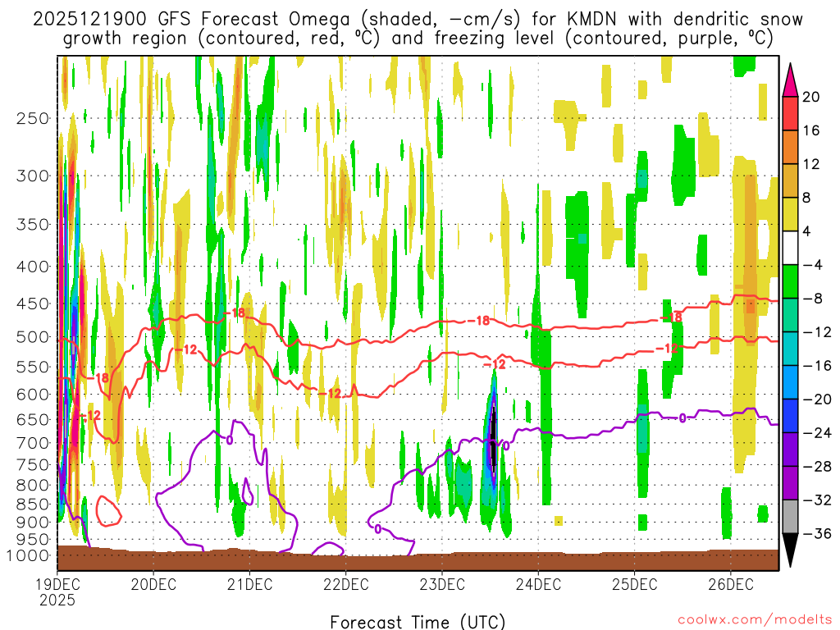The image size is (840, 630).
Task: Select the 600 pressure level label
Action: (33, 395)
